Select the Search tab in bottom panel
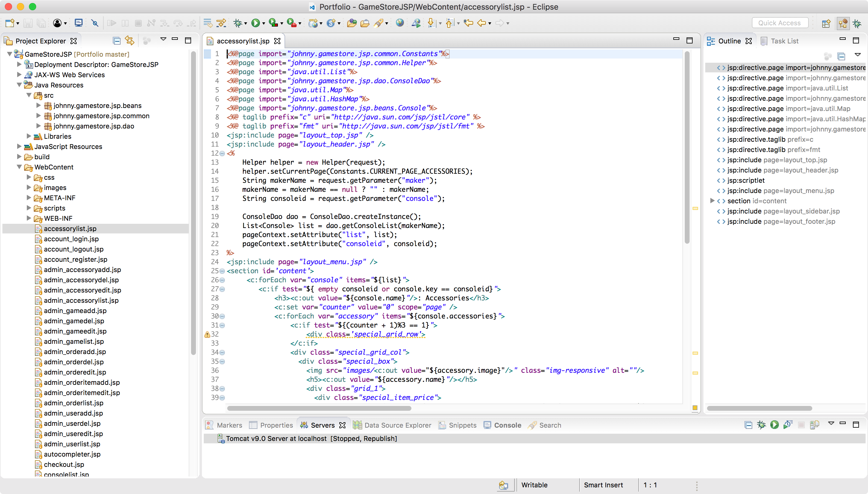The width and height of the screenshot is (868, 494). pyautogui.click(x=545, y=425)
